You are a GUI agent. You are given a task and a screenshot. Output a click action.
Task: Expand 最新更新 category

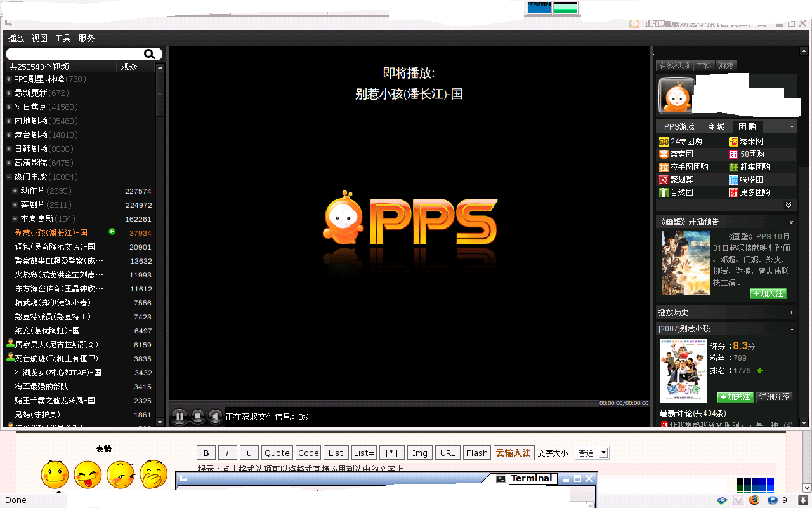9,93
